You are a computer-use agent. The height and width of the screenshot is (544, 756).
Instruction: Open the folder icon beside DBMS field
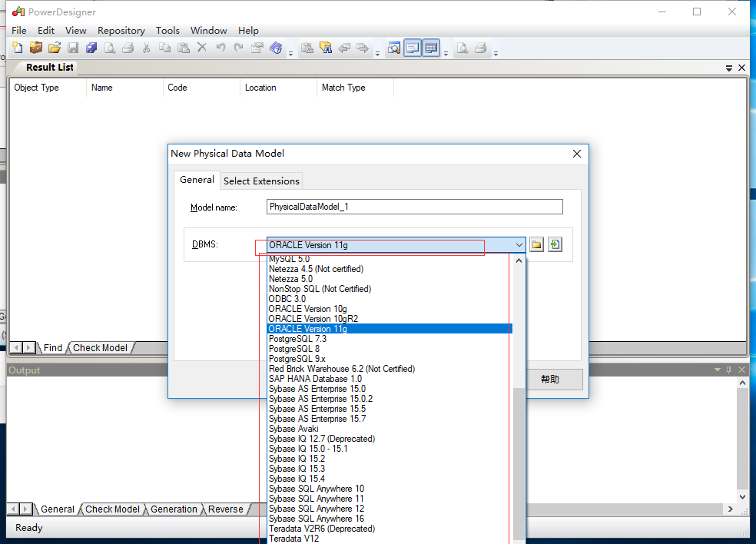(536, 244)
